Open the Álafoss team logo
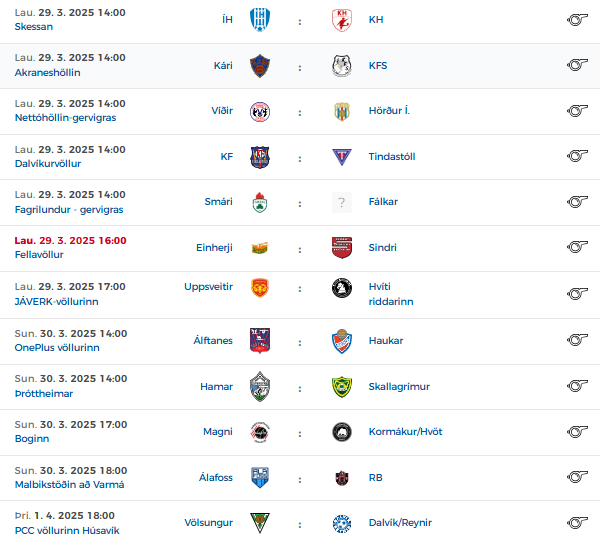Viewport: 600px width, 541px height. [260, 477]
